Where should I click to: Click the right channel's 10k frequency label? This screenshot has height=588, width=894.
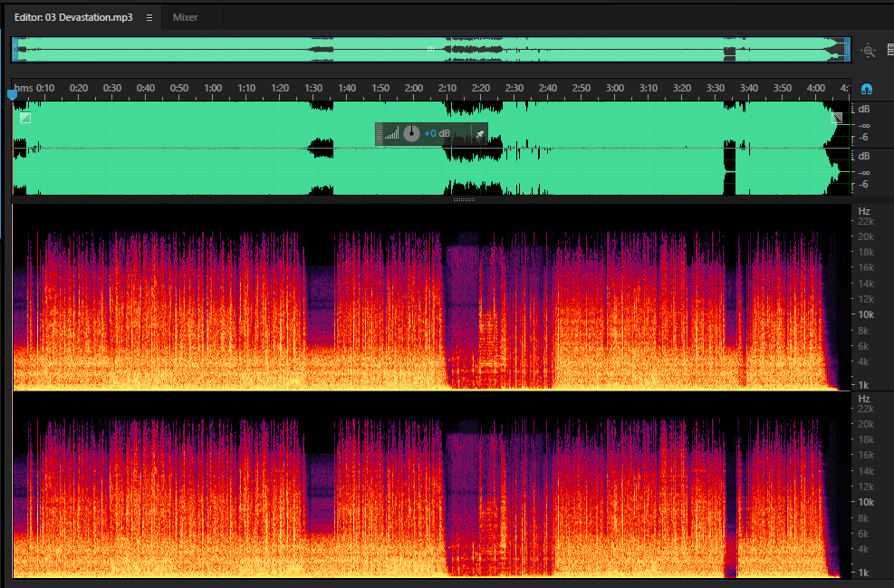tap(866, 503)
